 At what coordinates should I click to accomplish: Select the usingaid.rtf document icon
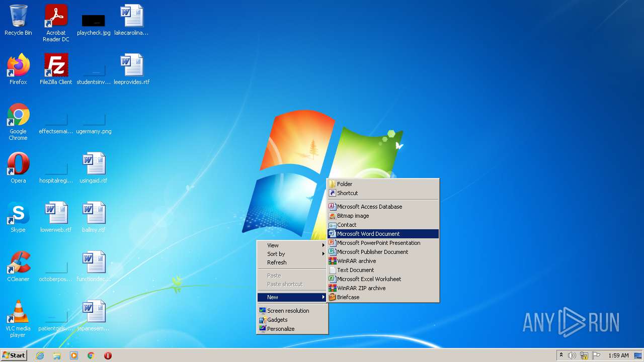94,168
